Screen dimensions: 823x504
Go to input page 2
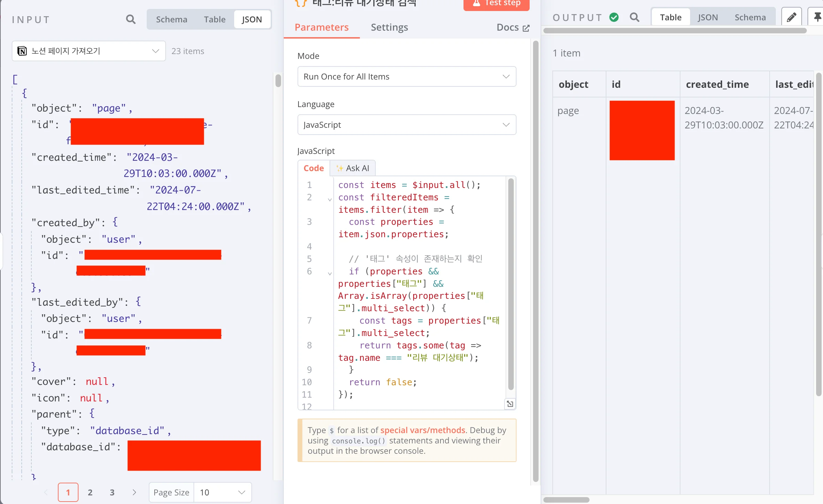[90, 492]
